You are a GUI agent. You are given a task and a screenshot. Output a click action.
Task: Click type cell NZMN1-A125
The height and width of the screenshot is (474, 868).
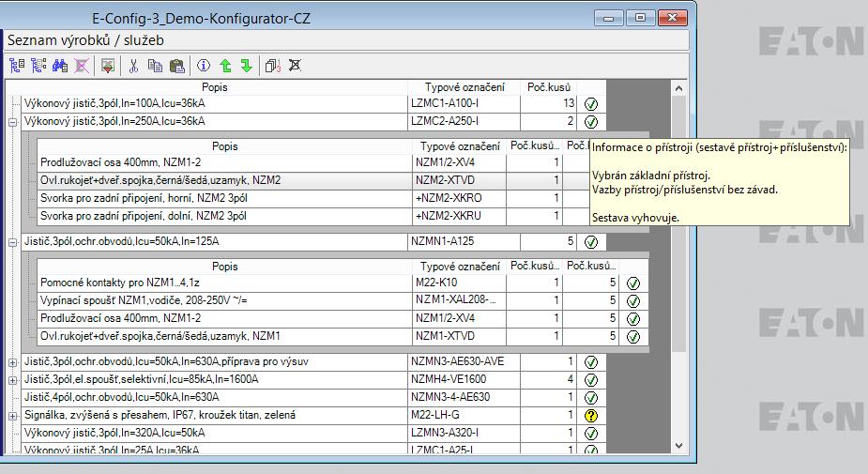pyautogui.click(x=464, y=241)
